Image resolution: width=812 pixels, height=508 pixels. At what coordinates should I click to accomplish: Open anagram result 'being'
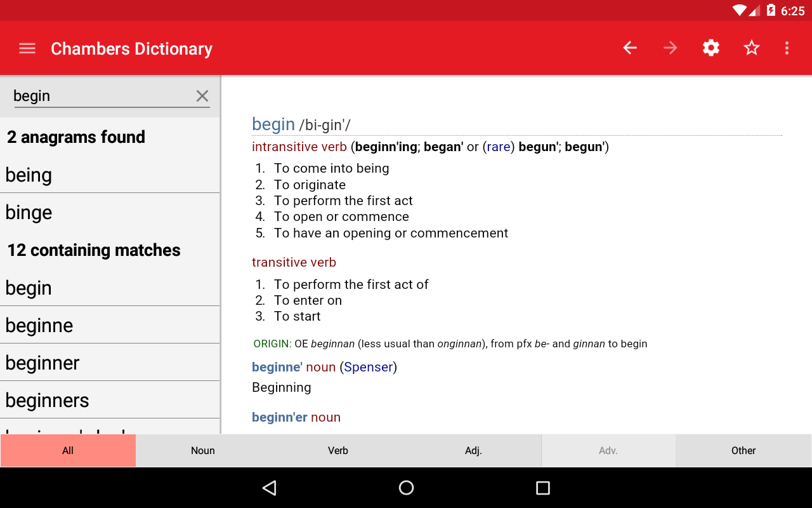pos(110,175)
